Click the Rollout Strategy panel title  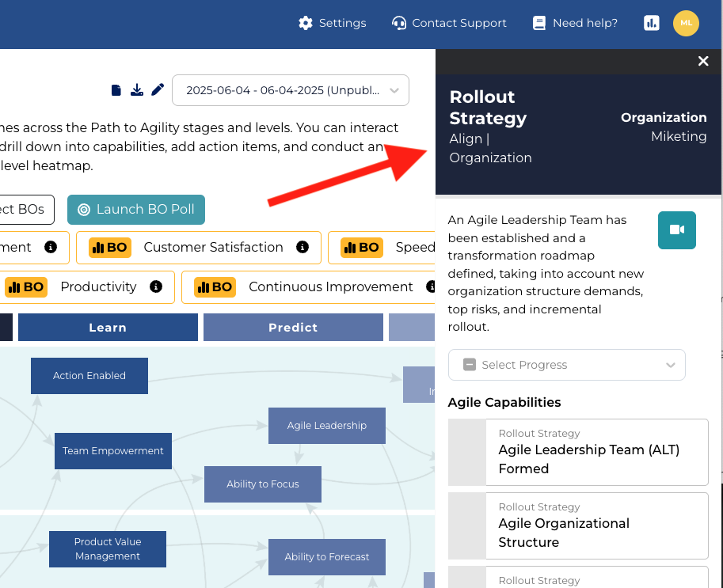click(488, 108)
